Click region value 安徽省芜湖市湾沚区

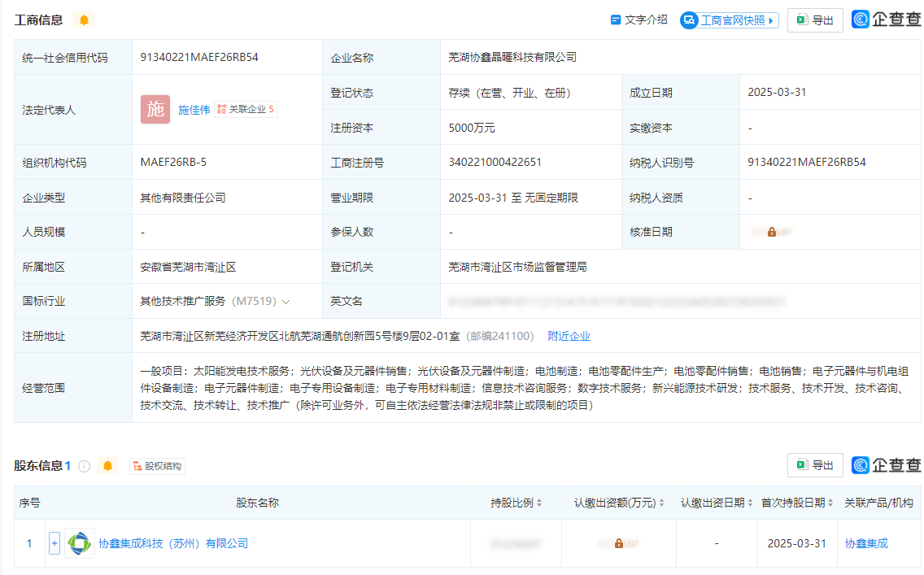pyautogui.click(x=188, y=268)
